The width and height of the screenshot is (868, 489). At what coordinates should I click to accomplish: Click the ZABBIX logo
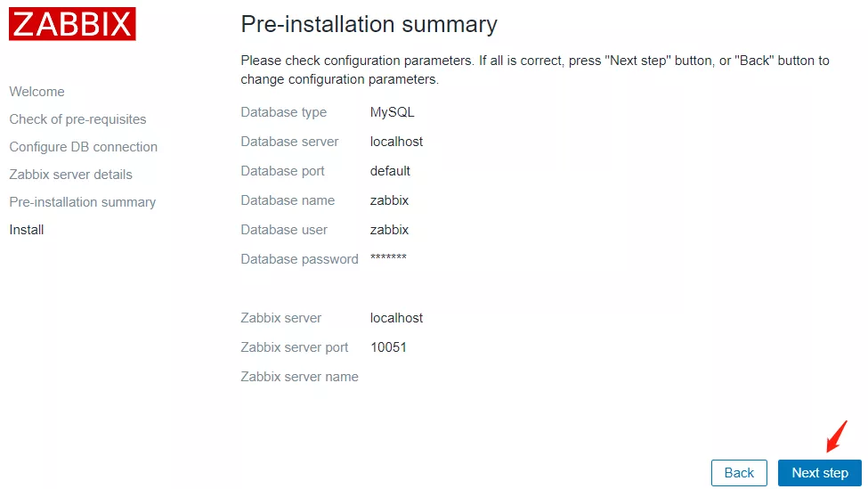72,24
